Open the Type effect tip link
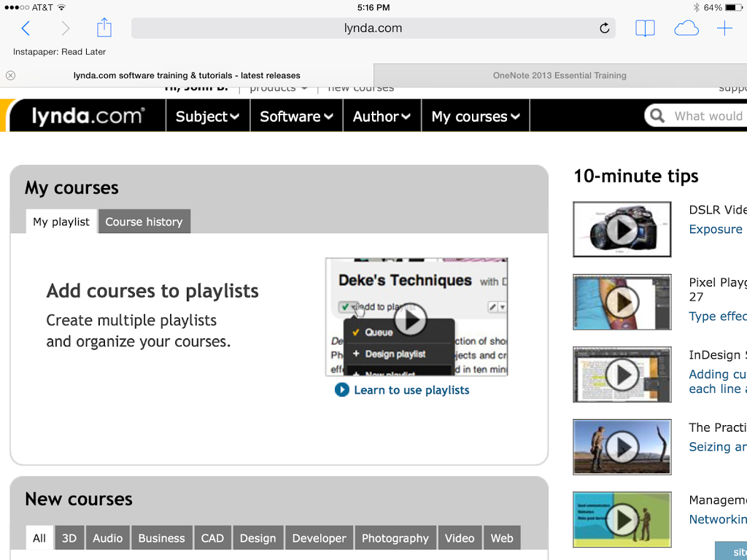The width and height of the screenshot is (747, 560). click(x=718, y=316)
